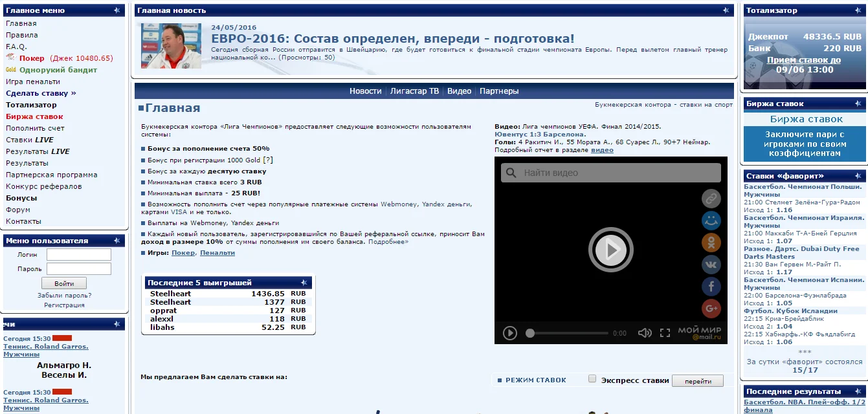The width and height of the screenshot is (868, 414).
Task: Open the ЕВРО-2016 news thumbnail image
Action: pos(171,46)
